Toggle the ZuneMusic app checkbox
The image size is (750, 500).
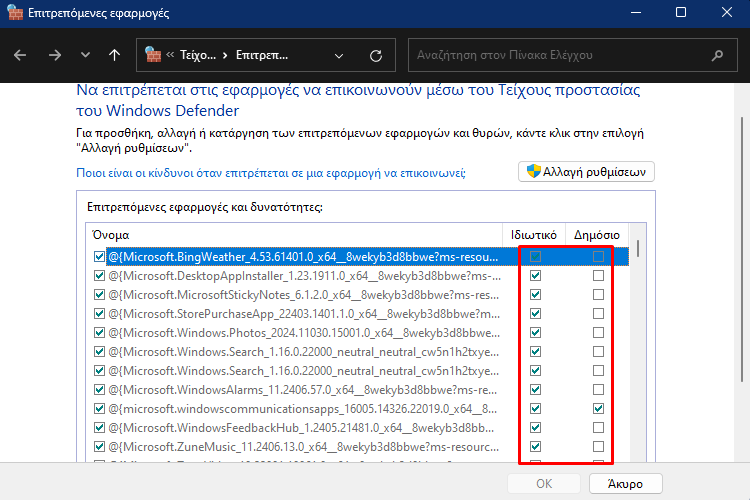tap(99, 447)
